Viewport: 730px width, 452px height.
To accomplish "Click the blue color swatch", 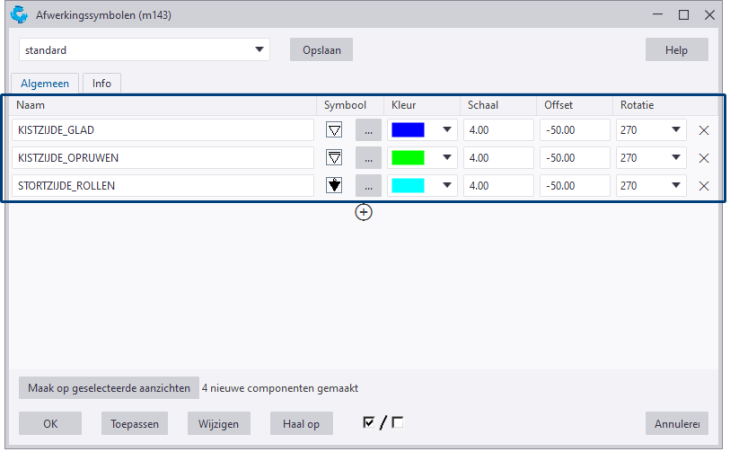I will point(408,130).
